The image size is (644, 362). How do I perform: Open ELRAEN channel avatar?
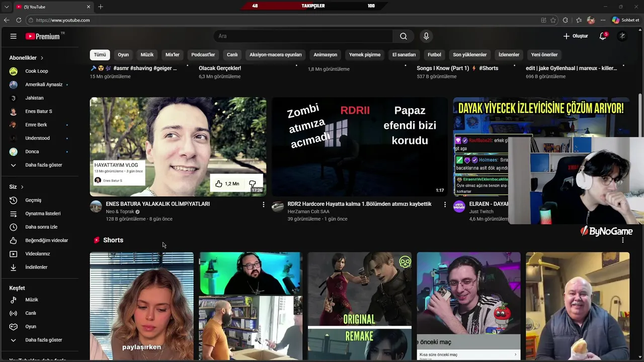coord(459,206)
